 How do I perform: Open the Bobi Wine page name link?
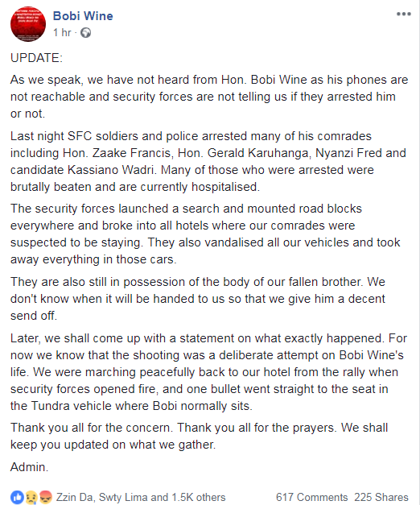coord(83,16)
